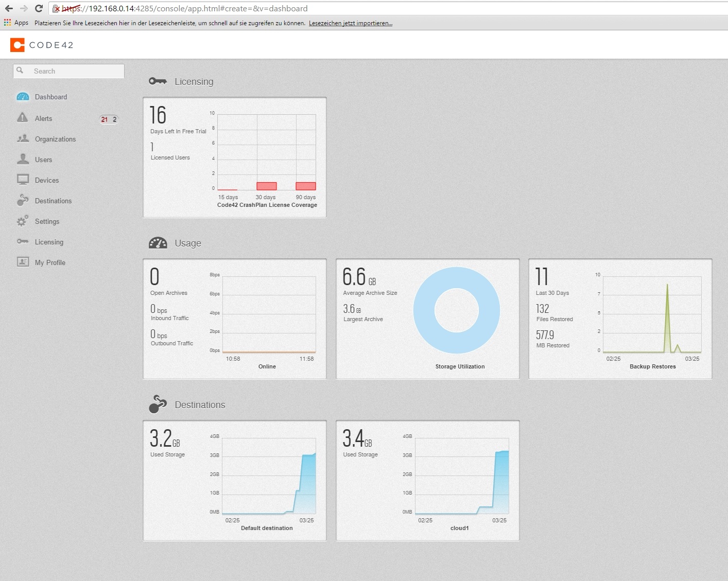Click the Licensing key icon in sidebar

pyautogui.click(x=23, y=241)
